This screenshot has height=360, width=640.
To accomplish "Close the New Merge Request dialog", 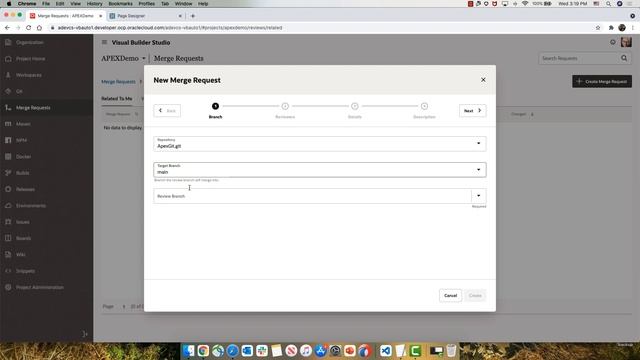I will [x=483, y=80].
